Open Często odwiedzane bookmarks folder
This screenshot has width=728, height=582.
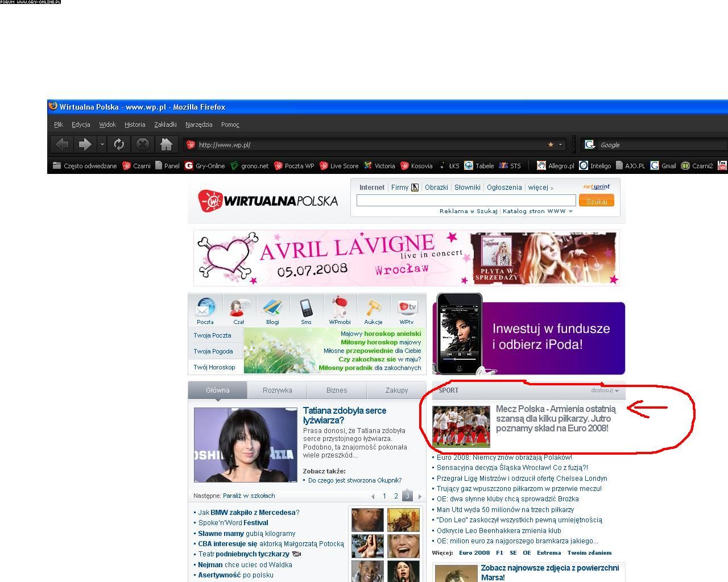point(85,166)
